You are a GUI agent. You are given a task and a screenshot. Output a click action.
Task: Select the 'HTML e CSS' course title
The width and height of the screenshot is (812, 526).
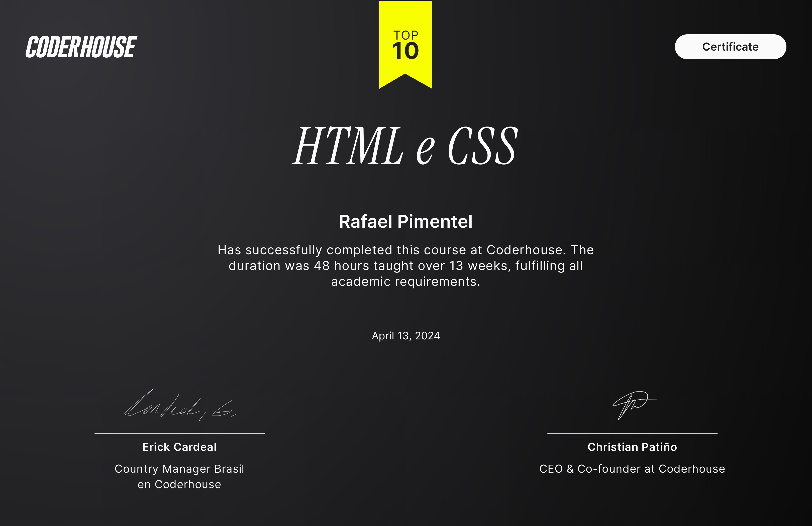(x=405, y=146)
